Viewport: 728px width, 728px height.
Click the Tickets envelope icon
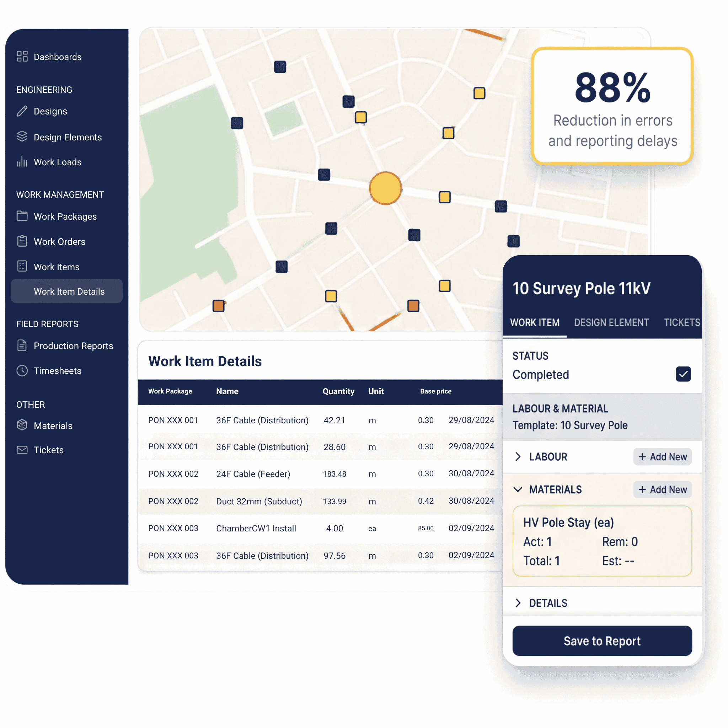tap(22, 450)
